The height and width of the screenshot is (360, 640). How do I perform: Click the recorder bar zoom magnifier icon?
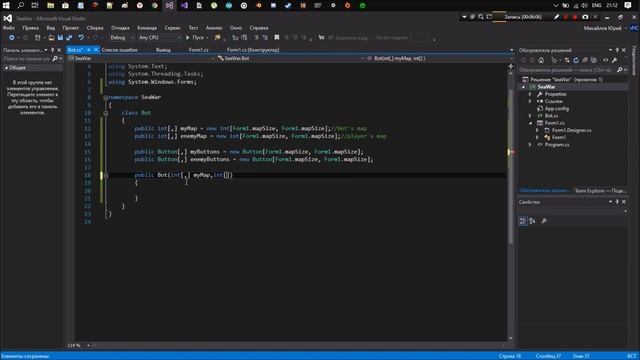tap(481, 17)
